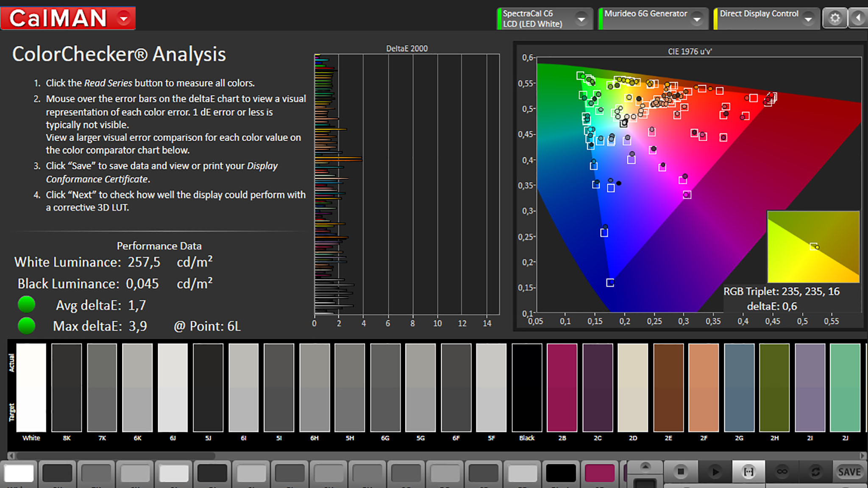Click the SAVE button
The image size is (868, 488).
coord(849,471)
